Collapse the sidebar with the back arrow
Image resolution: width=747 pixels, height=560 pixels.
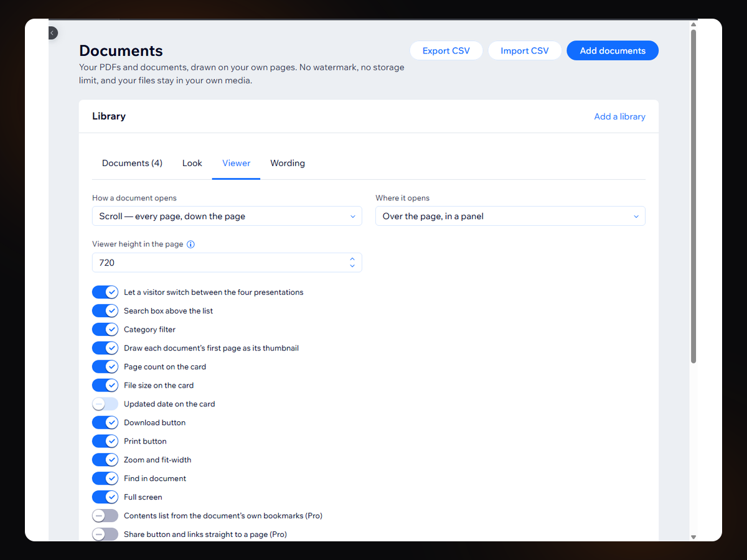[x=52, y=32]
